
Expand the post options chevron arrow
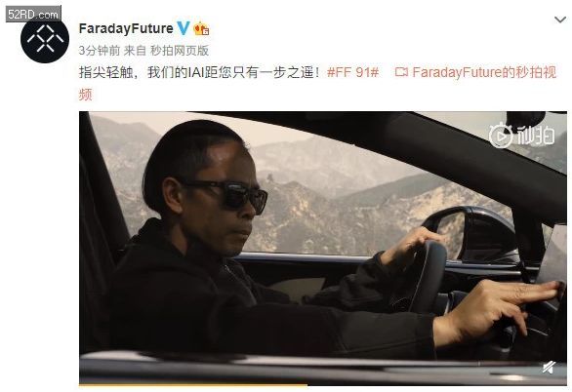pyautogui.click(x=560, y=20)
